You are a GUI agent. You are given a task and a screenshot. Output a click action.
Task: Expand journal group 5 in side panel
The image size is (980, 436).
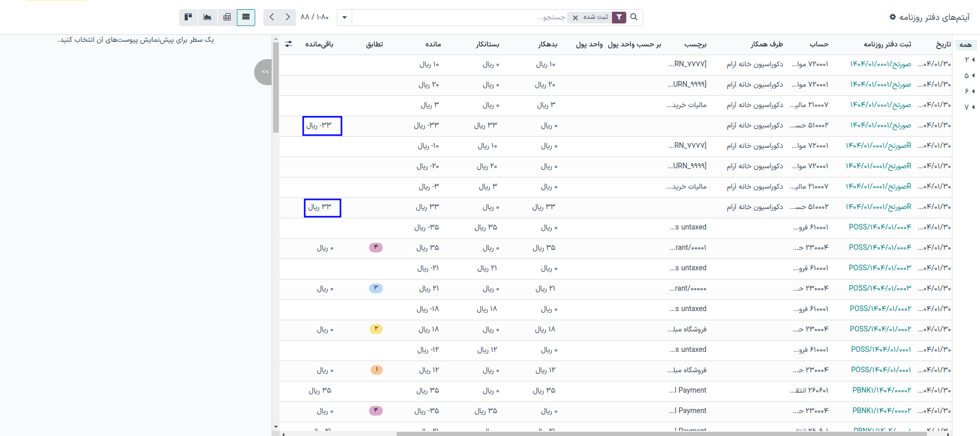[969, 76]
